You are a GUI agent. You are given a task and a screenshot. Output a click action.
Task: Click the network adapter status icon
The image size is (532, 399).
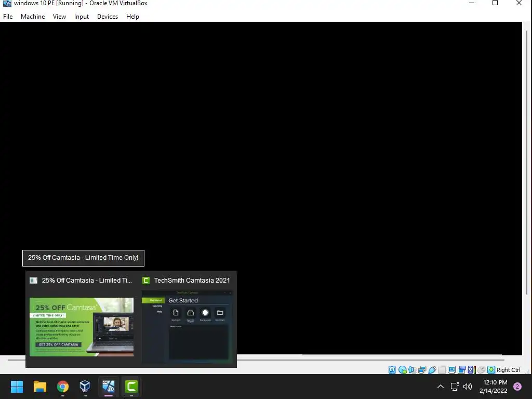tap(422, 369)
